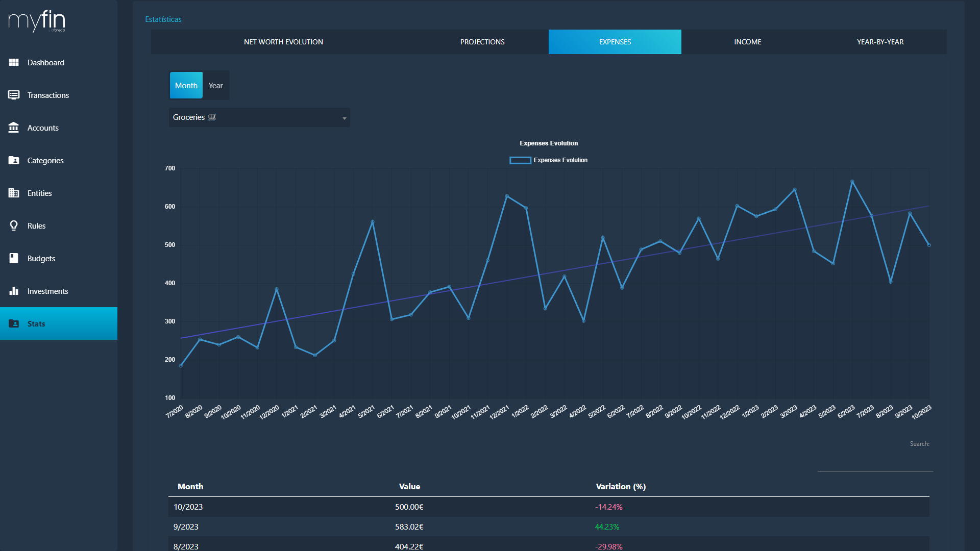Screen dimensions: 980x551
Task: Select the Expenses tab
Action: click(x=615, y=42)
